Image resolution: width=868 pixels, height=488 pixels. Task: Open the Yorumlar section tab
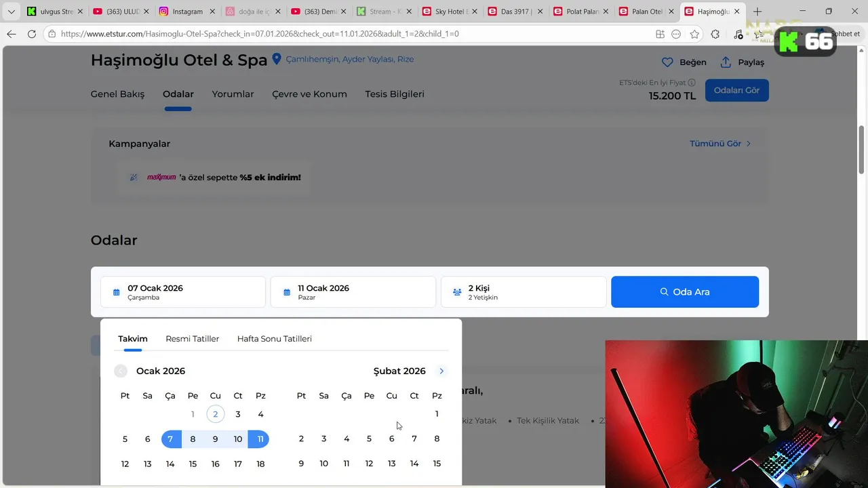(x=233, y=94)
